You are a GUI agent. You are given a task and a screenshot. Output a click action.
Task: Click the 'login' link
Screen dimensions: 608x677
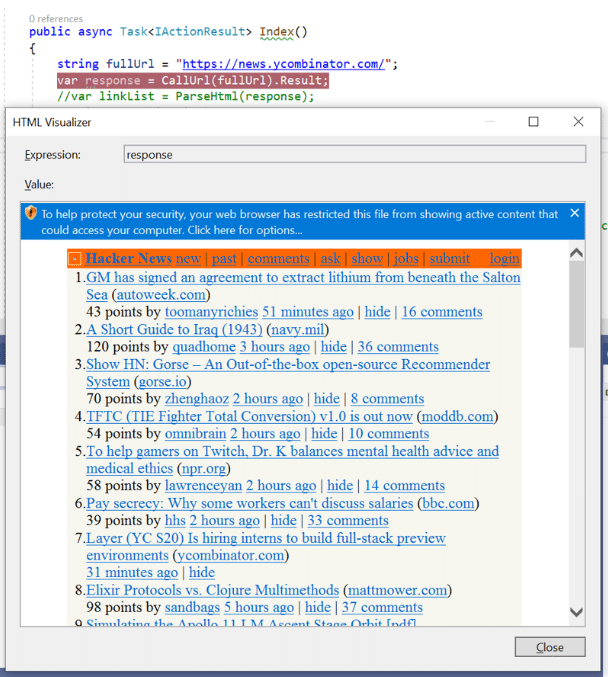point(504,259)
